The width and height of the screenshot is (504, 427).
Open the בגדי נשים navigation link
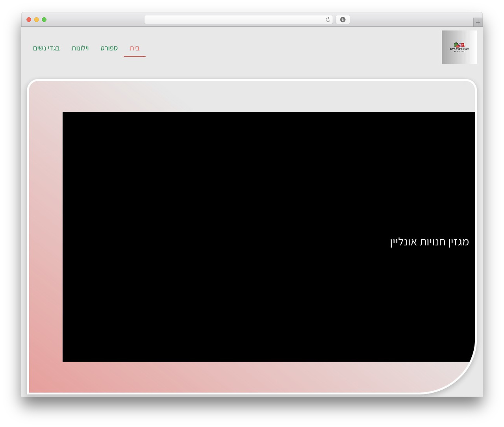click(46, 48)
